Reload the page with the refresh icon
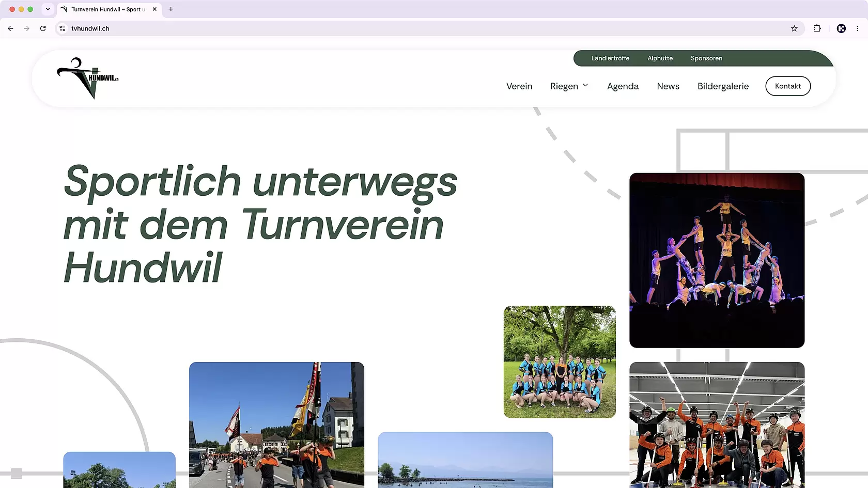 click(43, 28)
